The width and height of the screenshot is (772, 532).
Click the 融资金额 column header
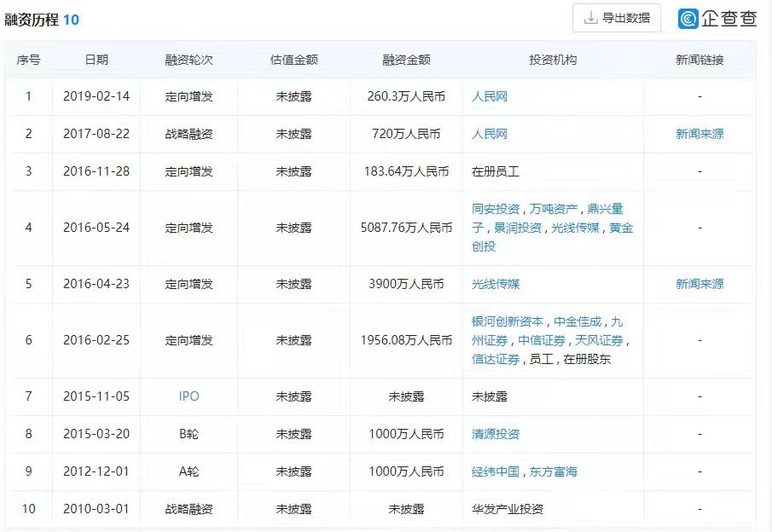(407, 60)
